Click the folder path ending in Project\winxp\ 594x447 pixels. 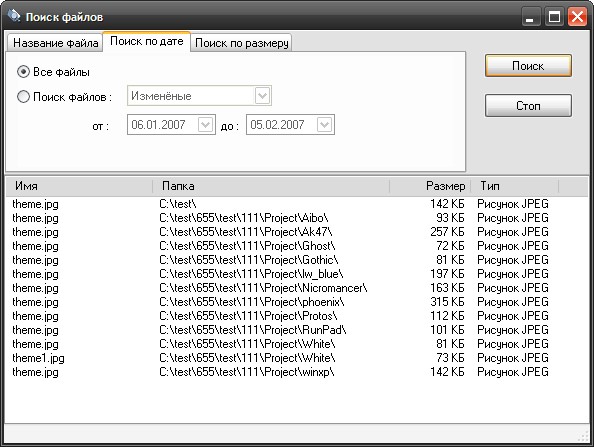click(x=247, y=372)
